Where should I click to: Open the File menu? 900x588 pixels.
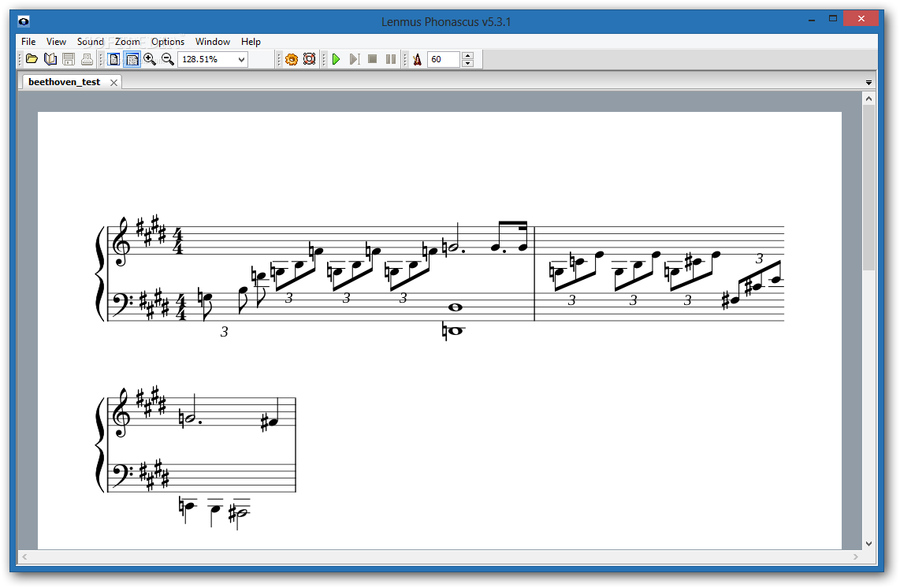click(28, 41)
